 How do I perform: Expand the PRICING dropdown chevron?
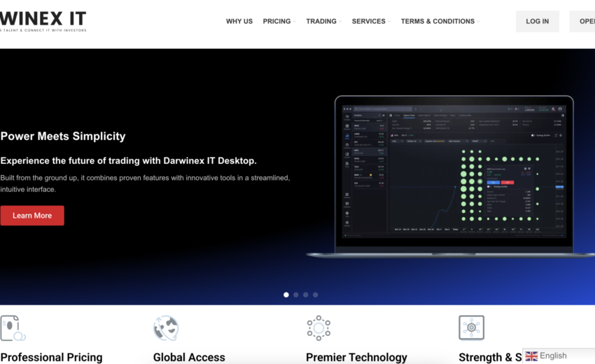tap(295, 22)
